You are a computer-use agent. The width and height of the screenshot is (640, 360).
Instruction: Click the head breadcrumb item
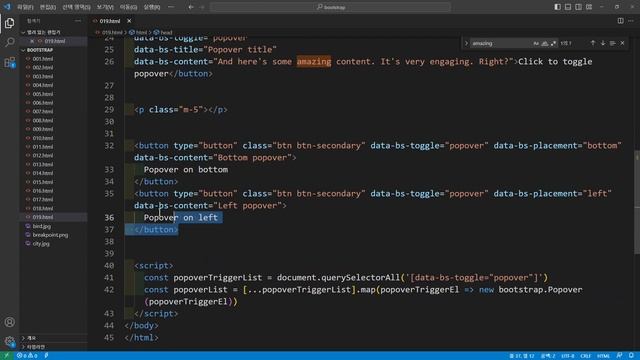[163, 32]
